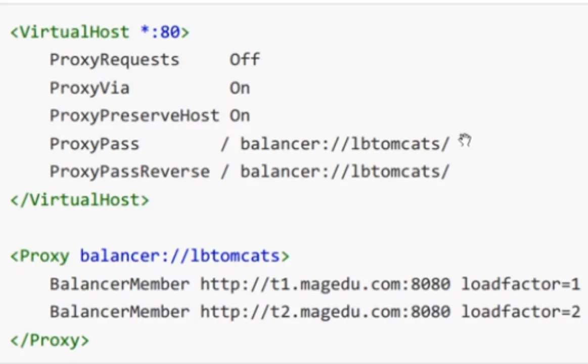Click the On value beside ProxyVia
The height and width of the screenshot is (364, 588).
[x=240, y=88]
